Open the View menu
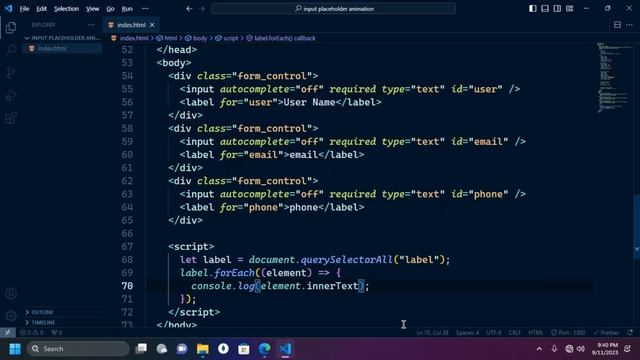The image size is (640, 360). point(92,9)
